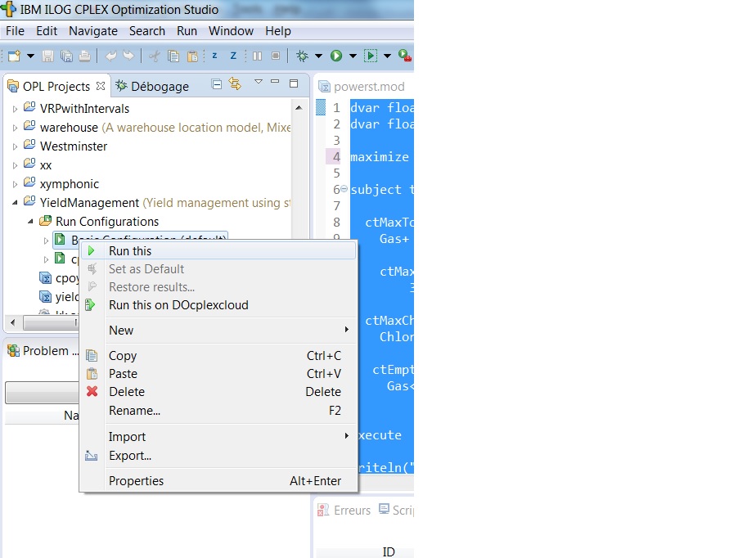Expand the VRPwithIntervals project
This screenshot has width=756, height=558.
(15, 109)
